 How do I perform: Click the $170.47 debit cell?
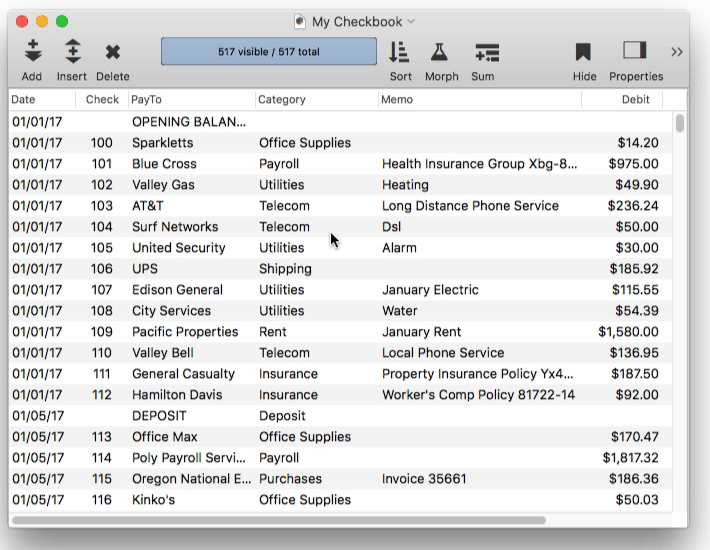[634, 436]
